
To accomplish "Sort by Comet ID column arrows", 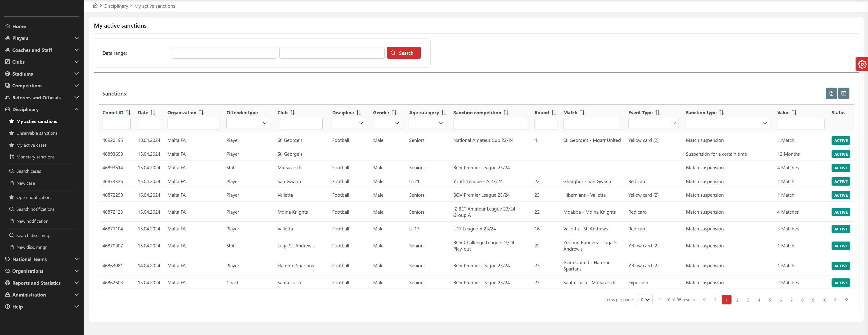I will coord(128,112).
